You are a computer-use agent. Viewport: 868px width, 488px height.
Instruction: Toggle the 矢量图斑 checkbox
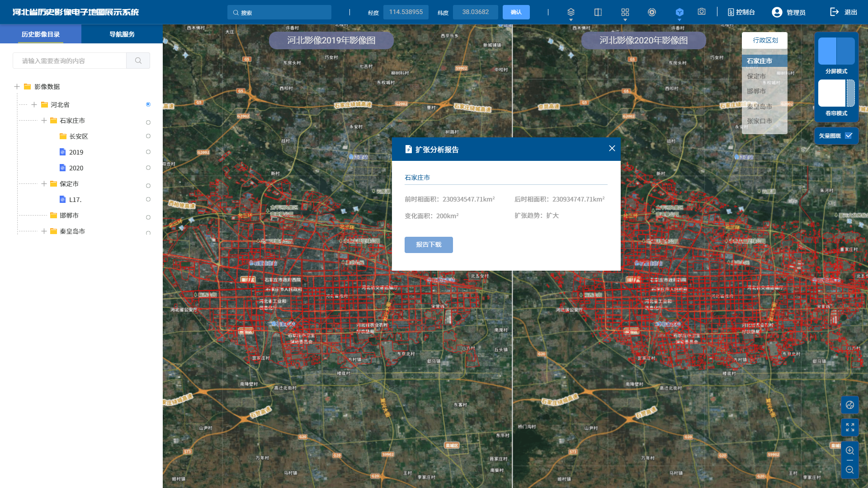(x=849, y=136)
